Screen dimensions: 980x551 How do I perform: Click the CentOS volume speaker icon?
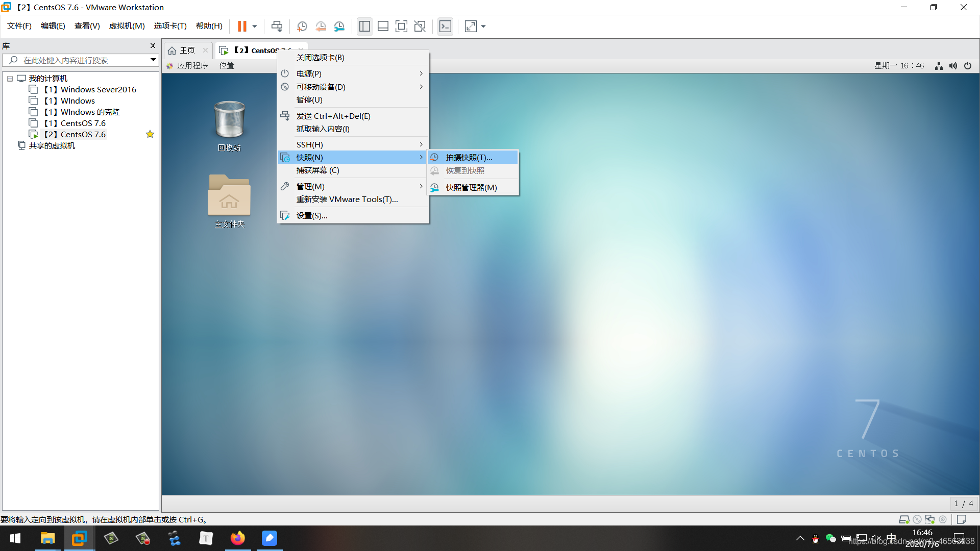(x=953, y=66)
